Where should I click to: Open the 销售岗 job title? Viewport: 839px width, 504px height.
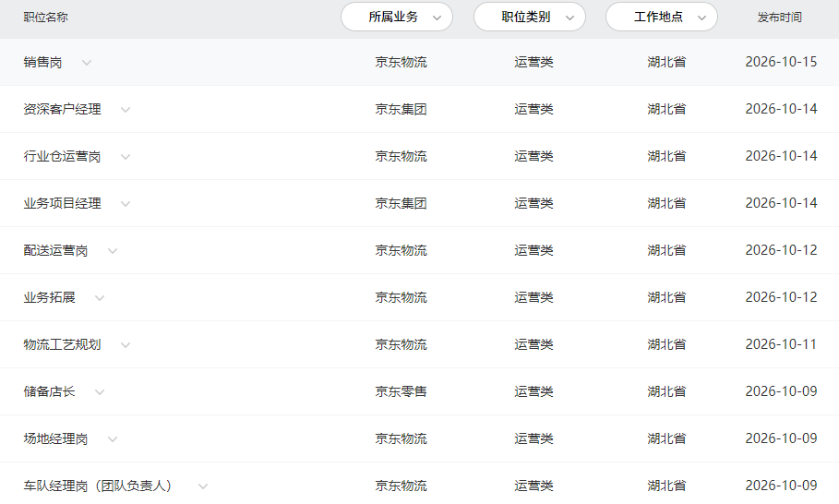pos(42,62)
